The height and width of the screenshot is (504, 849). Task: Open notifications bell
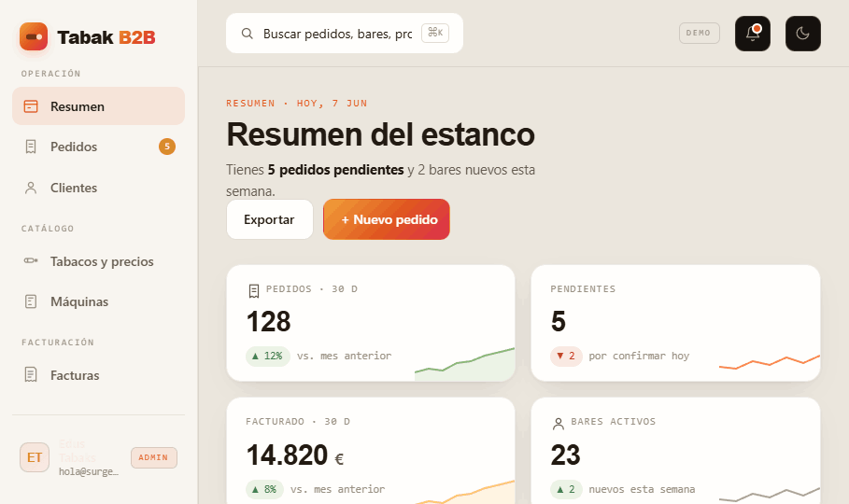click(x=753, y=34)
